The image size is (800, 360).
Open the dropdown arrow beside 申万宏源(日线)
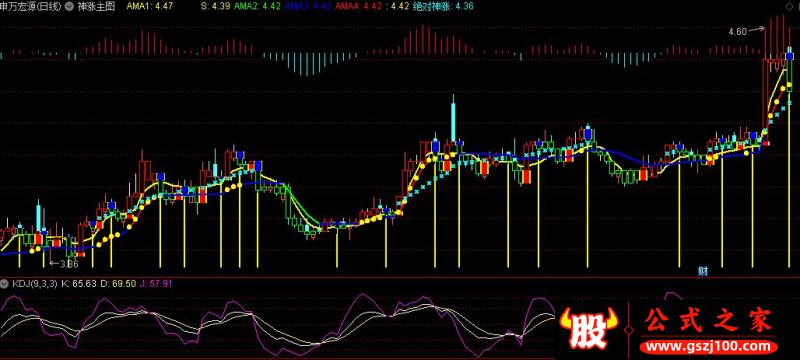click(x=69, y=7)
